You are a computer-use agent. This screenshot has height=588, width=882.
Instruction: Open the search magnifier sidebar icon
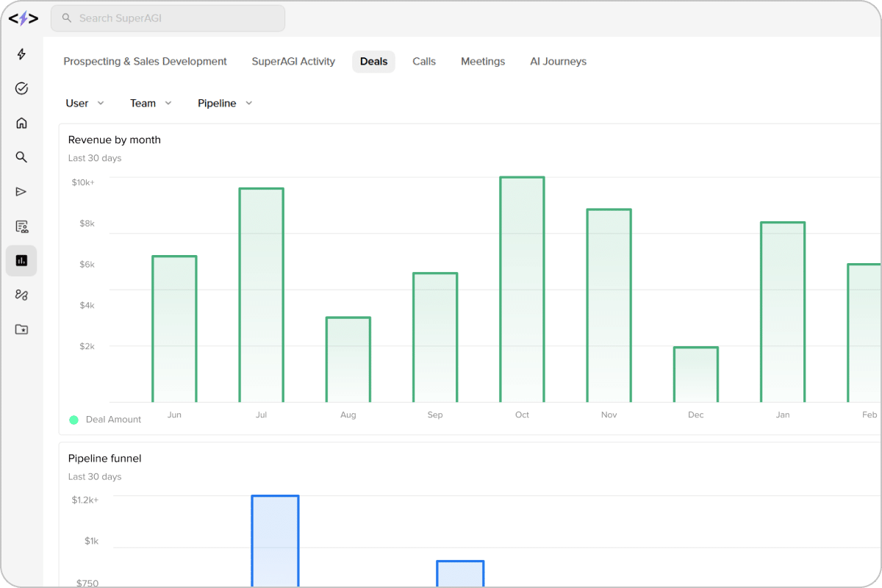point(21,157)
